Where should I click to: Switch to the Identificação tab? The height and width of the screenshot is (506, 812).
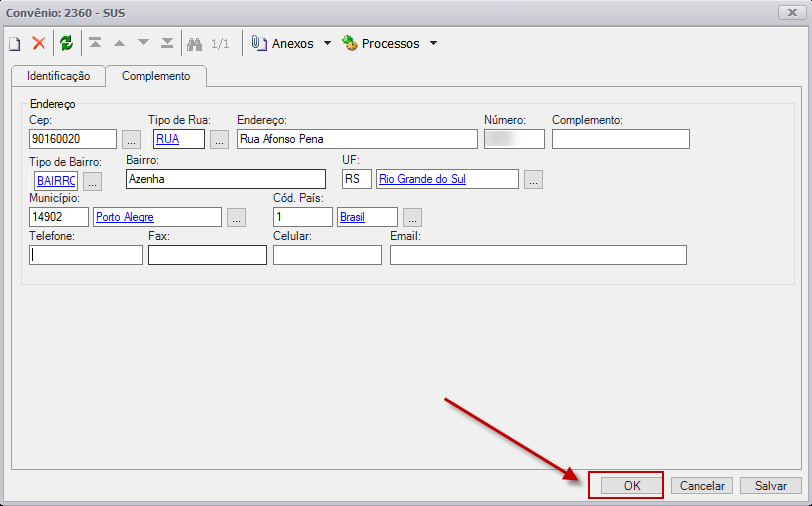point(59,76)
